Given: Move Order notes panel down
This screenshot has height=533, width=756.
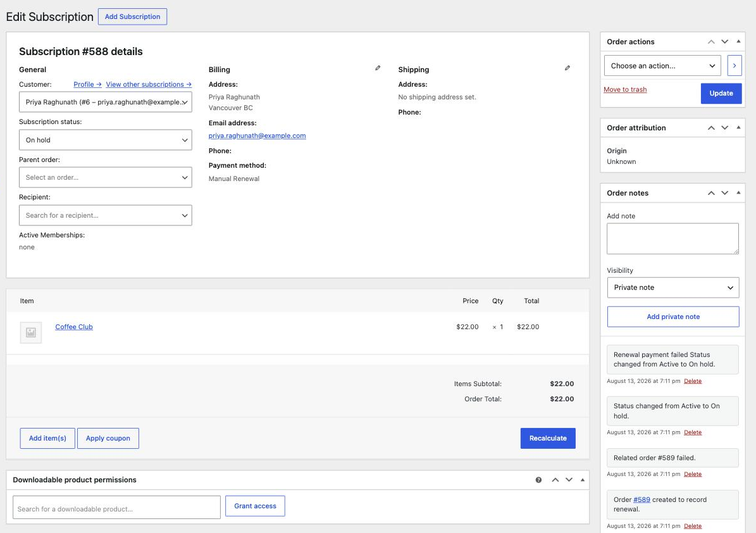Looking at the screenshot, I should (724, 193).
